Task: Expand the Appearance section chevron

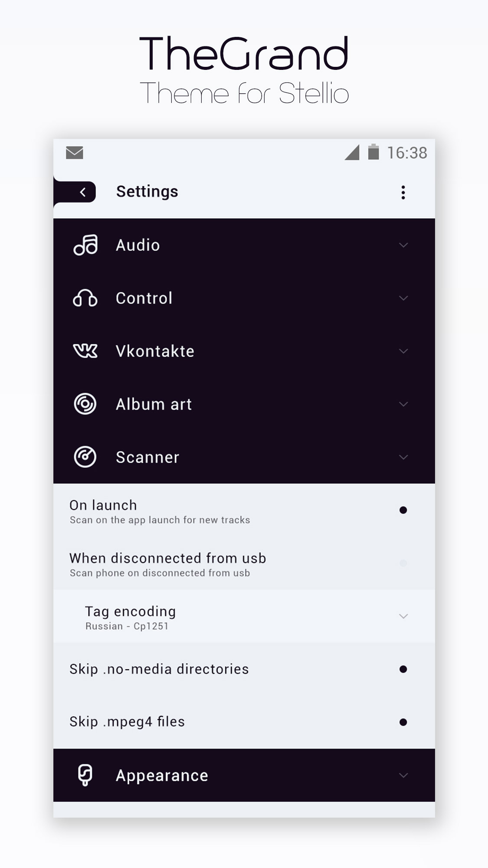Action: tap(403, 775)
